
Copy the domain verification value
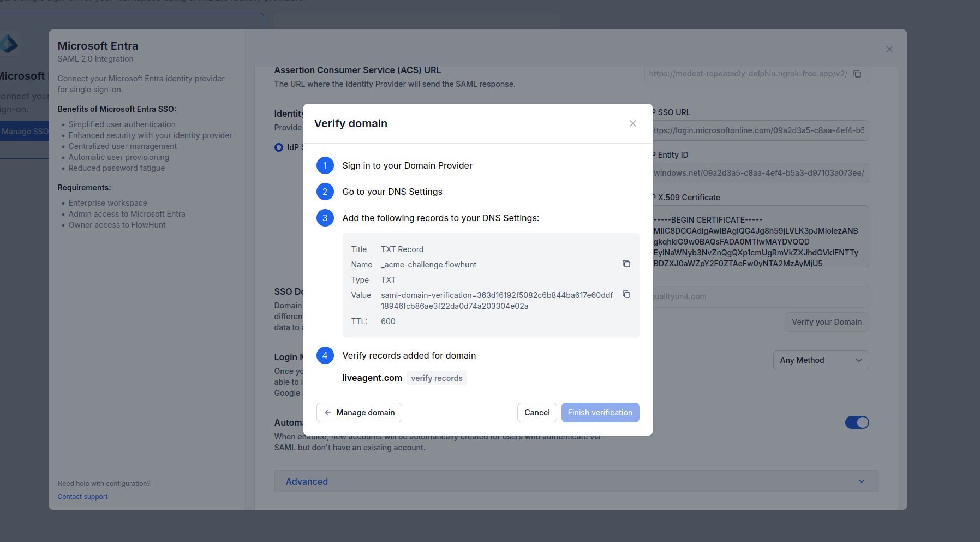point(626,294)
